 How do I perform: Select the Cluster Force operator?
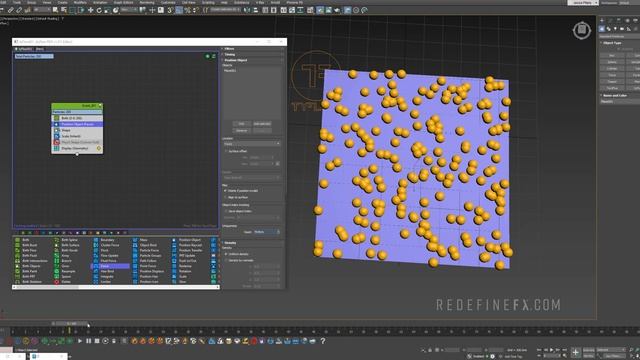coord(106,245)
